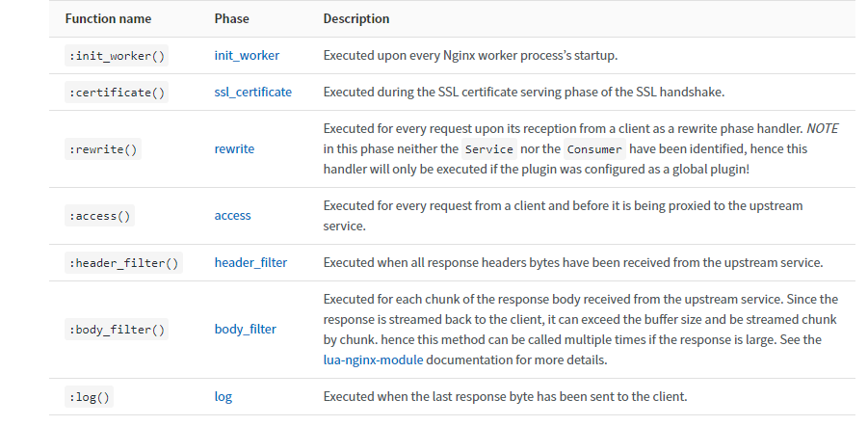Screen dimensions: 868x426
Task: Click description 'Executed upon every Nginx worker process's startup.'
Action: pyautogui.click(x=470, y=55)
